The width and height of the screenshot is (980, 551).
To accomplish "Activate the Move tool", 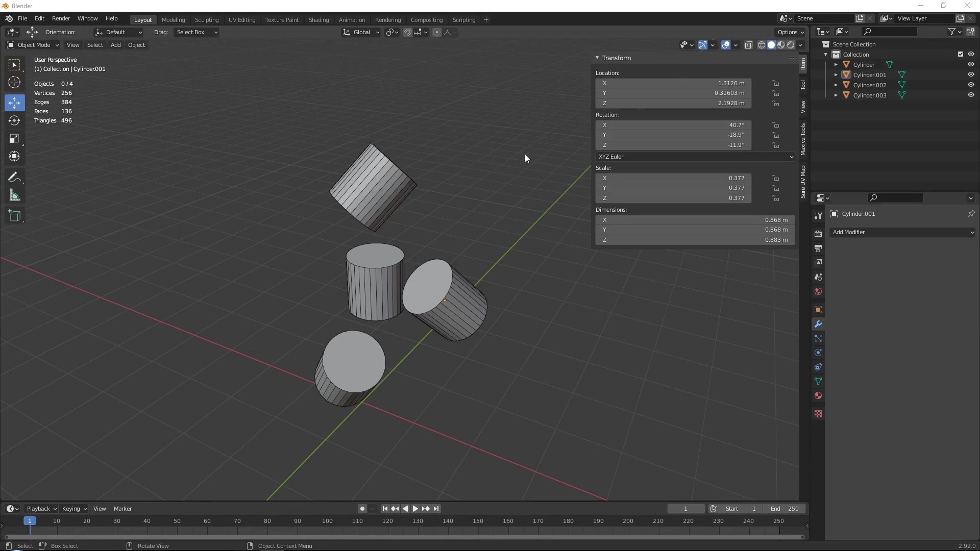I will click(x=14, y=103).
